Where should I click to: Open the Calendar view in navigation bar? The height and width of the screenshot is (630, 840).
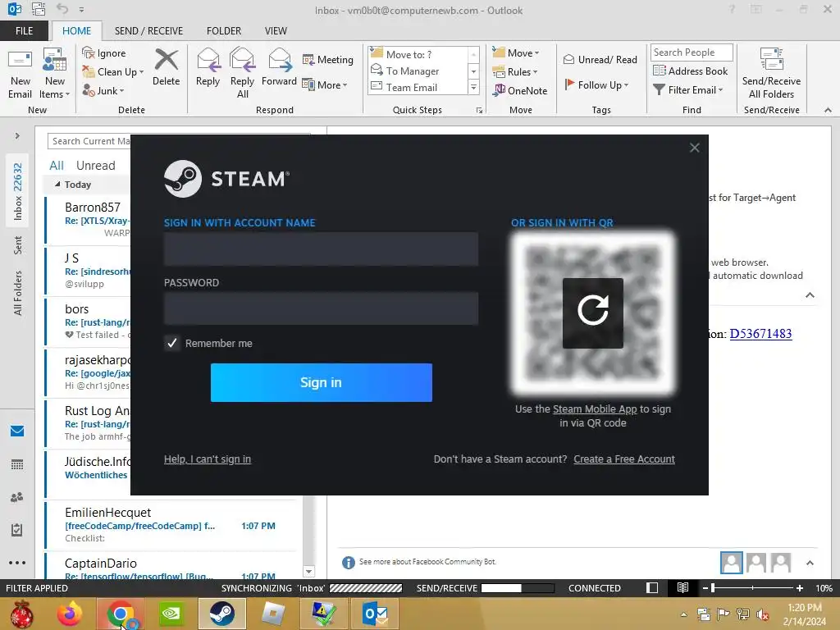point(17,464)
